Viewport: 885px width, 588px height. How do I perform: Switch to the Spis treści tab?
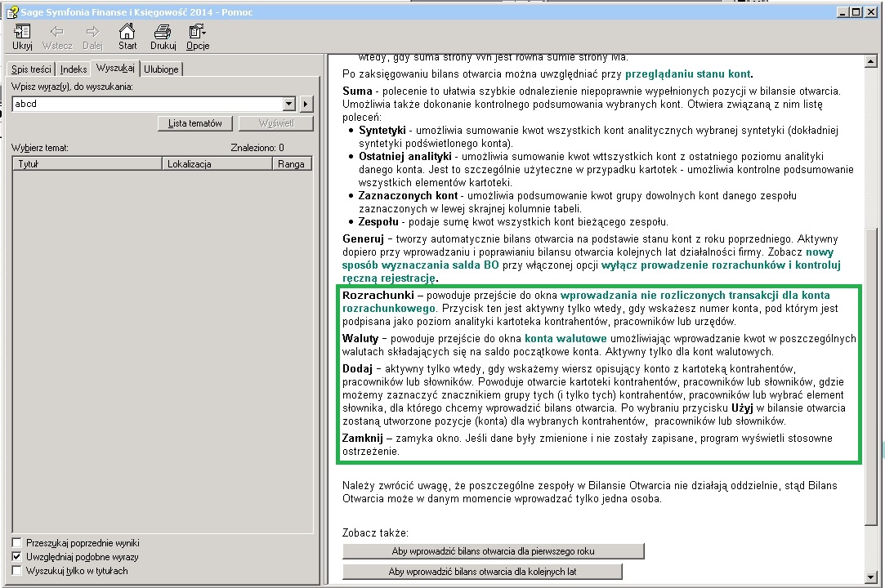(x=31, y=69)
